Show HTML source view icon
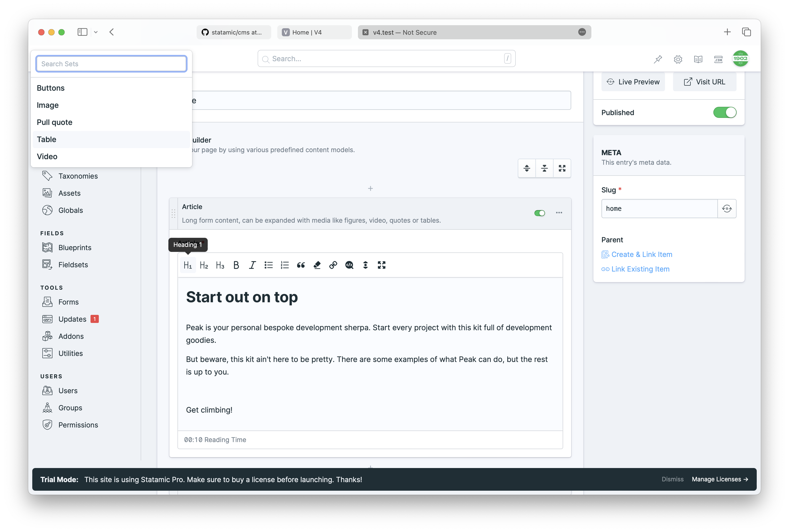 [x=349, y=265]
